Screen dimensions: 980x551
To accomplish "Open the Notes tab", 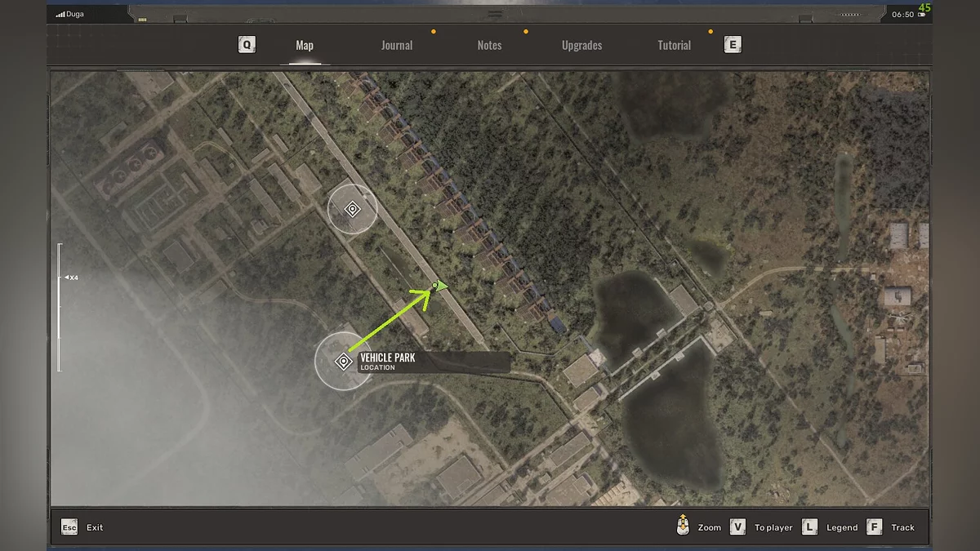I will point(489,46).
